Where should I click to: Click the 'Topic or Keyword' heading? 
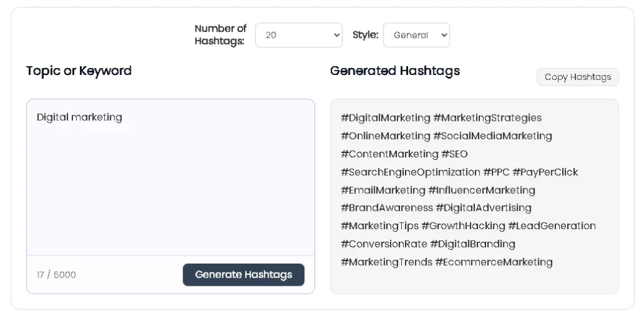(79, 71)
